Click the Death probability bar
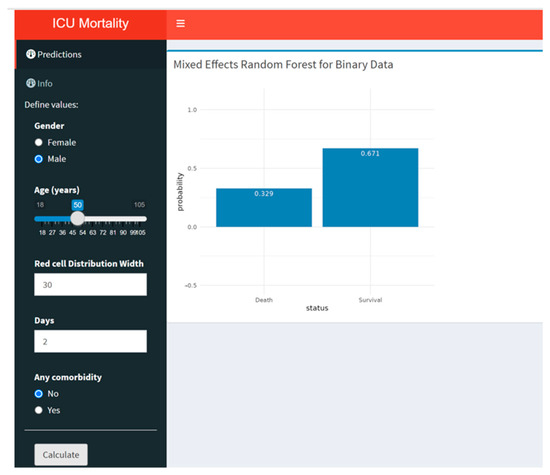This screenshot has width=550, height=475. tap(264, 208)
